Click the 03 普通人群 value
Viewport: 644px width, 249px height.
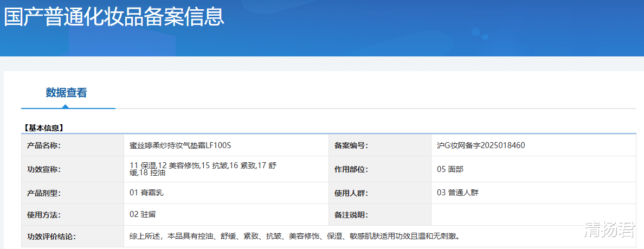pos(458,193)
